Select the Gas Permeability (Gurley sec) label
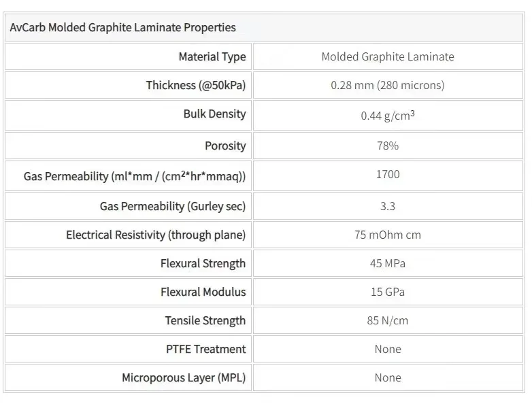This screenshot has width=532, height=406. coord(173,206)
